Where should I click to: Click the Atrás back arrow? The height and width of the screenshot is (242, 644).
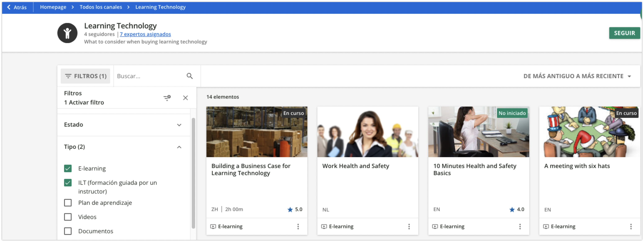(17, 7)
